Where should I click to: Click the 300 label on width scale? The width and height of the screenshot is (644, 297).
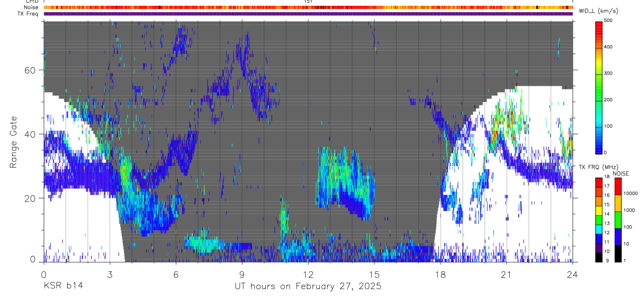pos(609,73)
